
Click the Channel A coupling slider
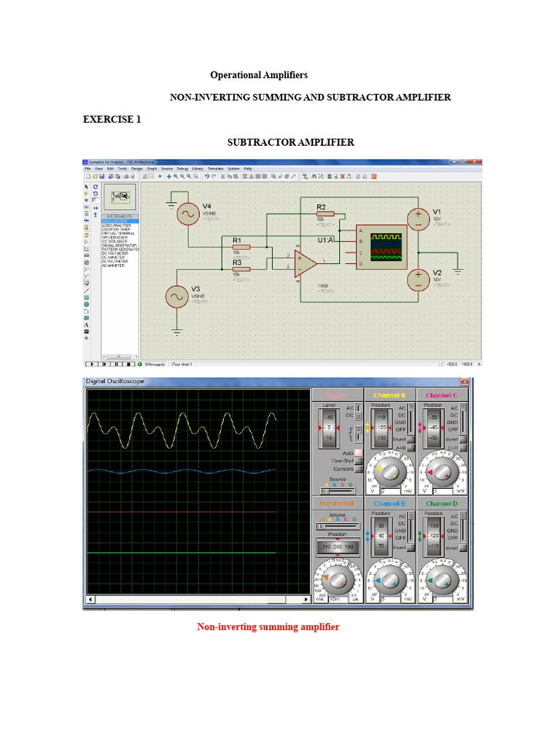pyautogui.click(x=411, y=419)
